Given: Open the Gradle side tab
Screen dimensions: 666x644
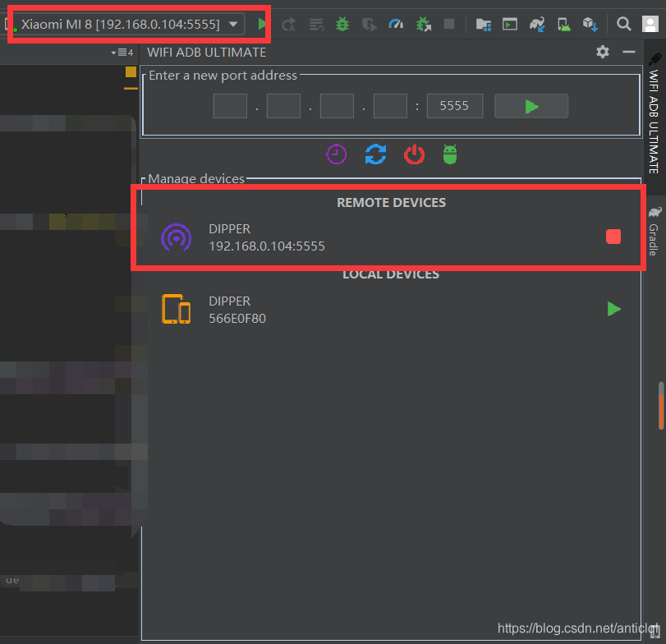Looking at the screenshot, I should [x=655, y=231].
